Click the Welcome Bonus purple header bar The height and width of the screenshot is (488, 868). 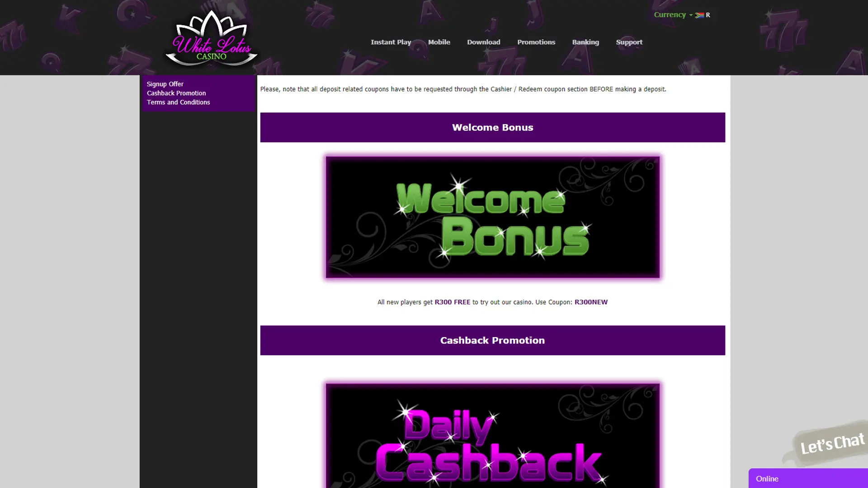pyautogui.click(x=492, y=127)
